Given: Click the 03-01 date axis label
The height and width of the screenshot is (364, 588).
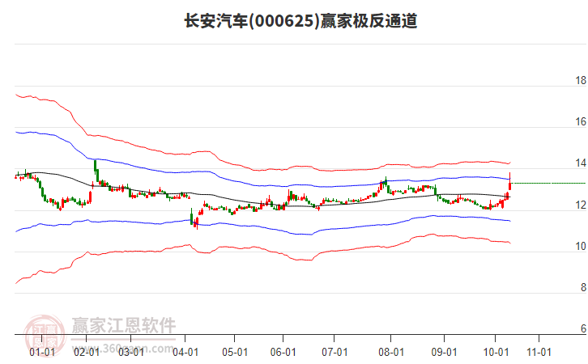Looking at the screenshot, I should click(131, 352).
